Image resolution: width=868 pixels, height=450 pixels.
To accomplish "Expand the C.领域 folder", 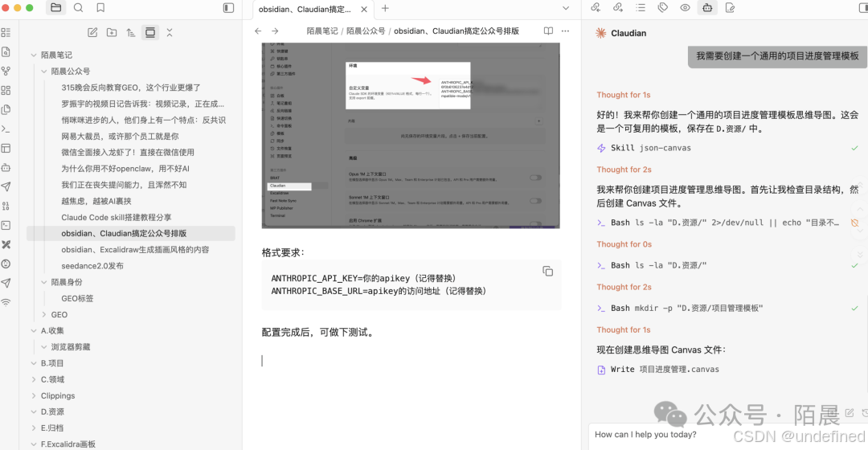I will click(34, 380).
